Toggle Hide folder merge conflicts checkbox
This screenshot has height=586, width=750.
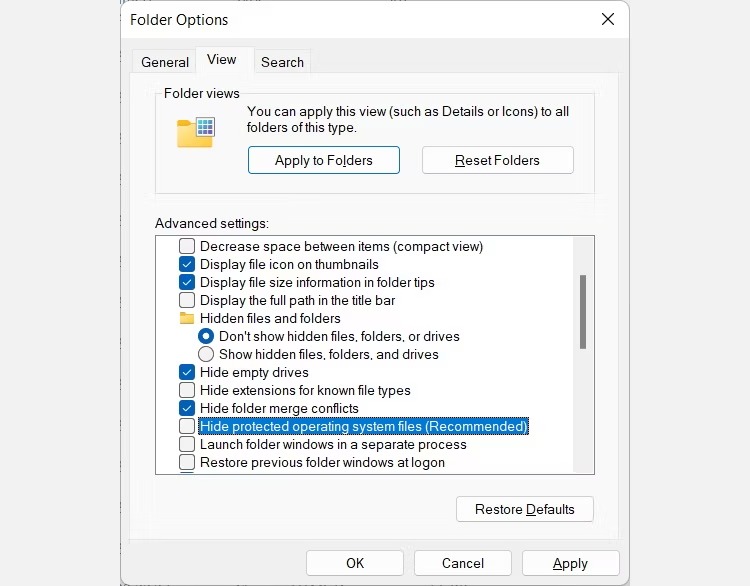[x=187, y=408]
